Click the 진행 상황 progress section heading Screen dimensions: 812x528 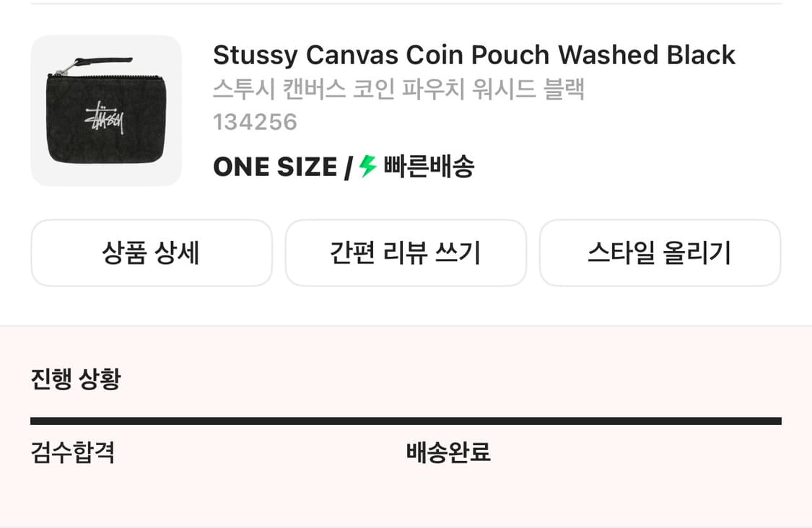(x=76, y=377)
